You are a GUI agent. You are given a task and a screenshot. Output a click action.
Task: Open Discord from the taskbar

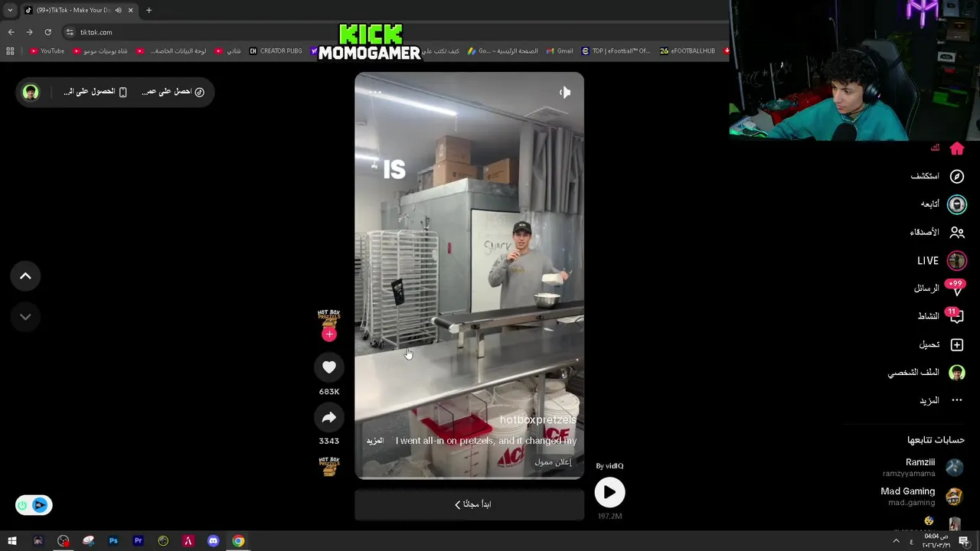[214, 541]
